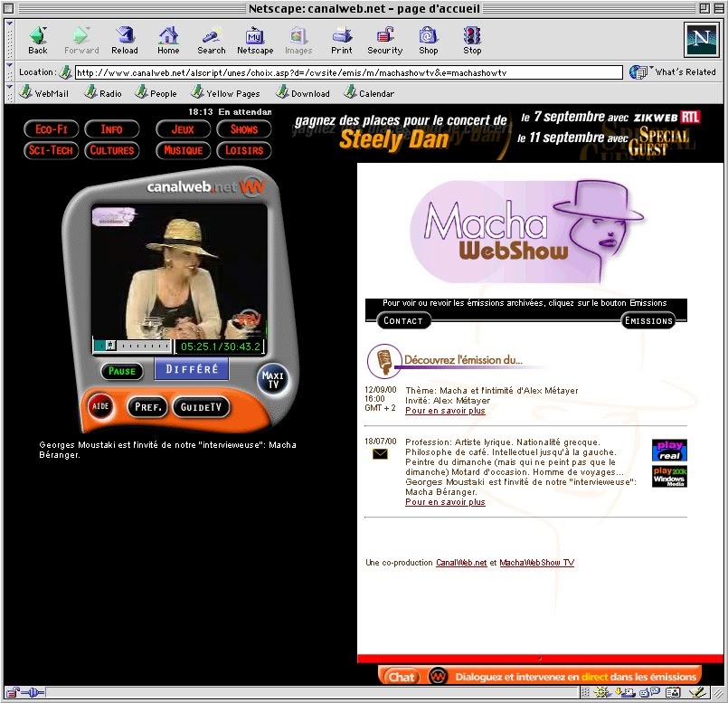Open the Security info icon

[x=385, y=40]
